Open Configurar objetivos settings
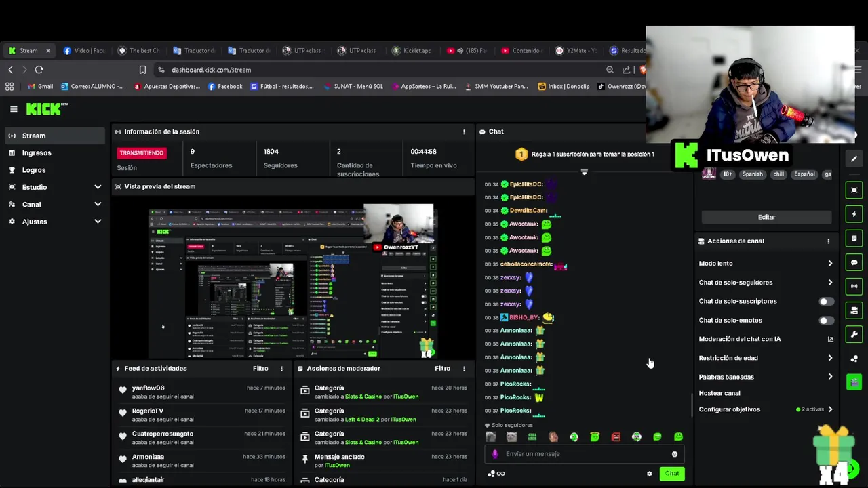Screen dimensions: 868x488 click(x=766, y=409)
